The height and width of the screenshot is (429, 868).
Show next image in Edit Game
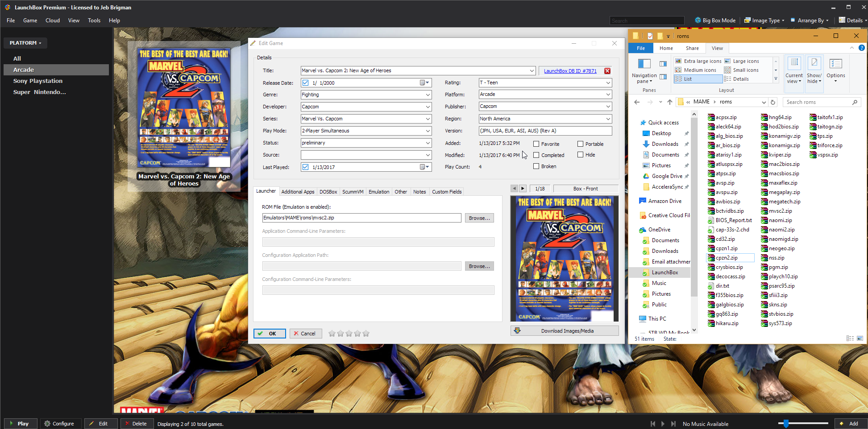click(x=523, y=189)
